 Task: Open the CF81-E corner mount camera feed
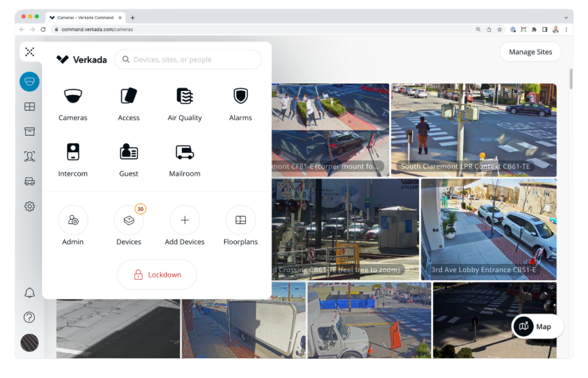coord(331,130)
